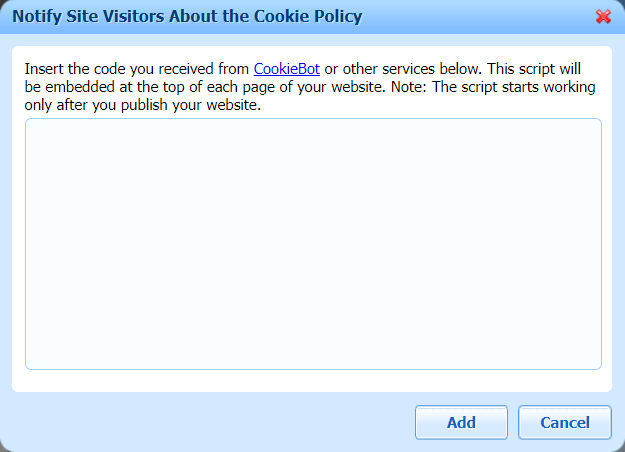Viewport: 625px width, 452px height.
Task: Click inside the script code text area
Action: (x=313, y=244)
